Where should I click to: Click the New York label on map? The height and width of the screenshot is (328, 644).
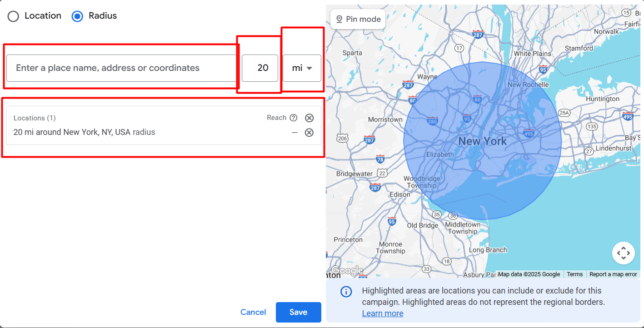[x=482, y=141]
